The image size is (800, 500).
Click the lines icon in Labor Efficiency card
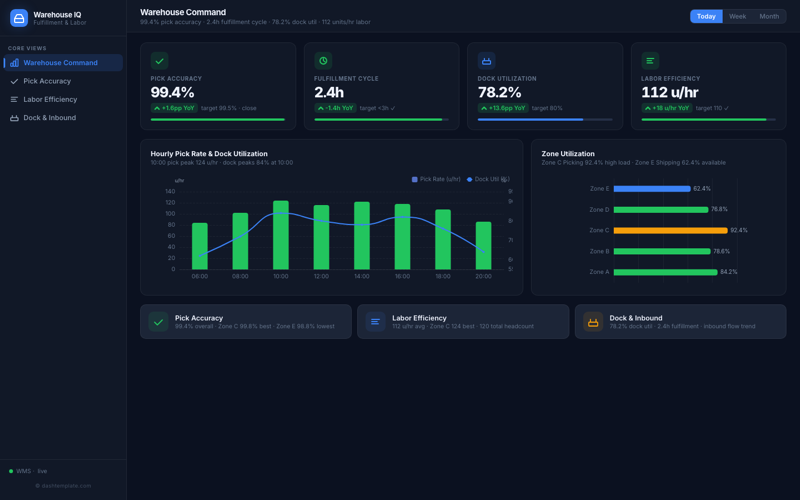(x=650, y=61)
